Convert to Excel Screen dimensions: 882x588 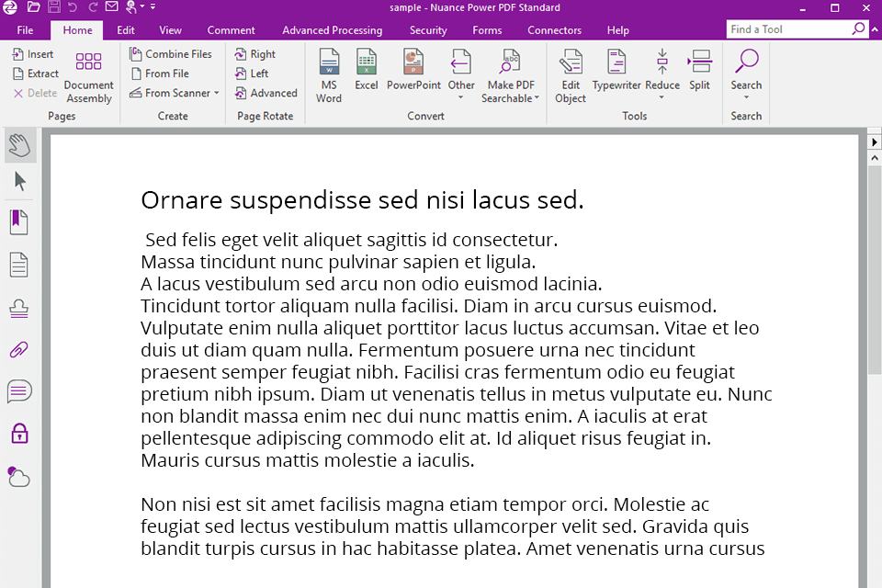[x=367, y=70]
